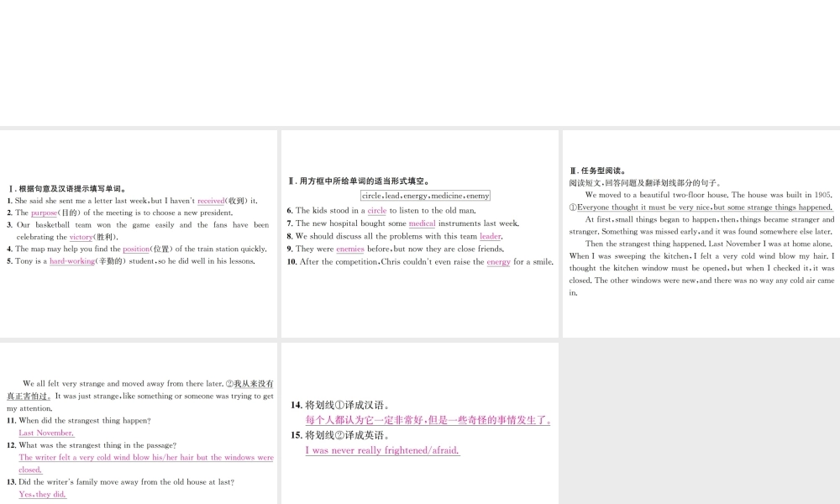Click the word box "circle, lead, energy, medicine, enemy"
This screenshot has height=504, width=840.
click(x=425, y=196)
